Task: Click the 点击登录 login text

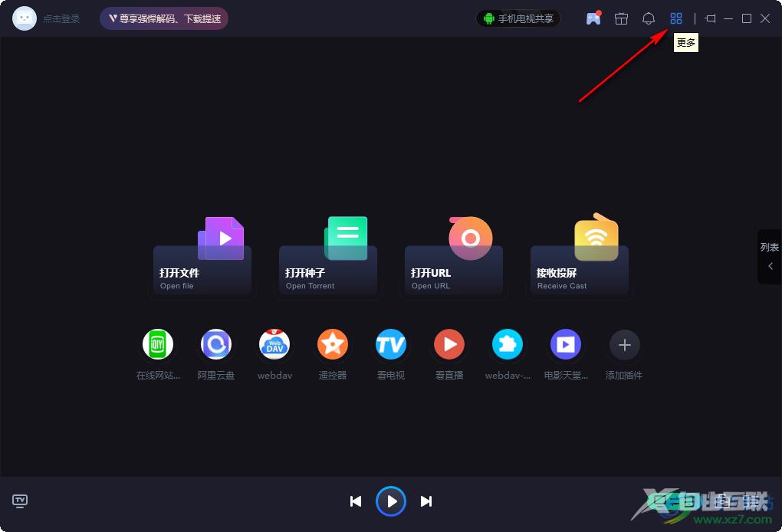Action: click(x=61, y=19)
